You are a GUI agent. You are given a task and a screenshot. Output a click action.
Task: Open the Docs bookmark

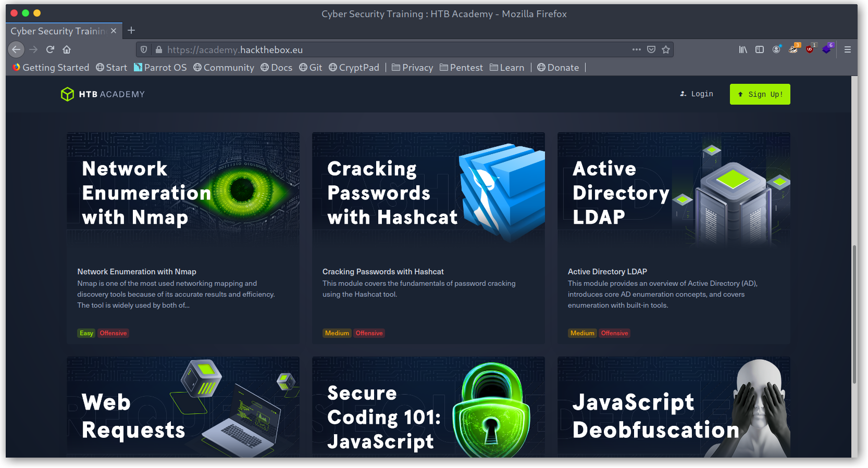coord(276,68)
